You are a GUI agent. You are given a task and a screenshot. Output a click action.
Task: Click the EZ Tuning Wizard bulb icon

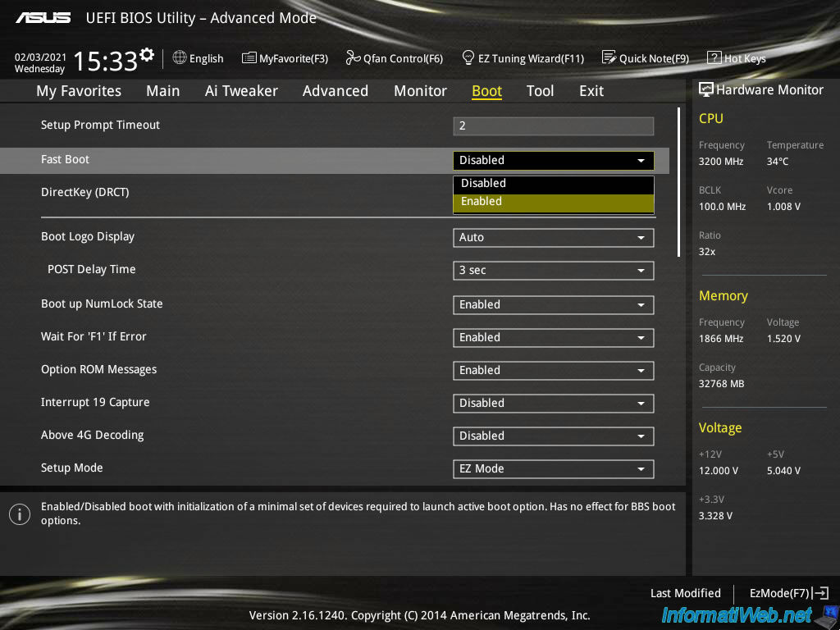[468, 57]
